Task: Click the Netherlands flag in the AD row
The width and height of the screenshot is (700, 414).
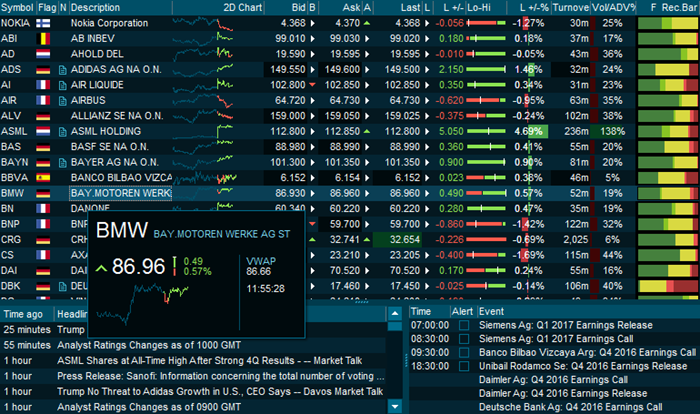Action: (x=43, y=54)
